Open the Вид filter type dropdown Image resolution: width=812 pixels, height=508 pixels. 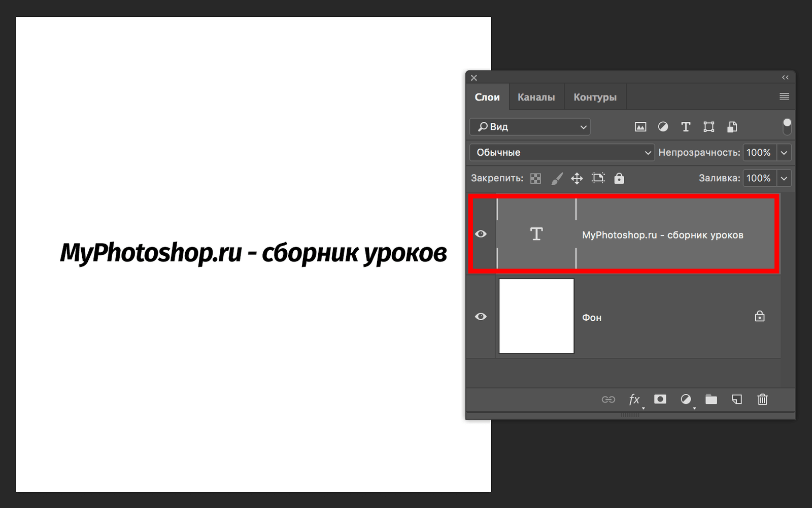click(530, 127)
